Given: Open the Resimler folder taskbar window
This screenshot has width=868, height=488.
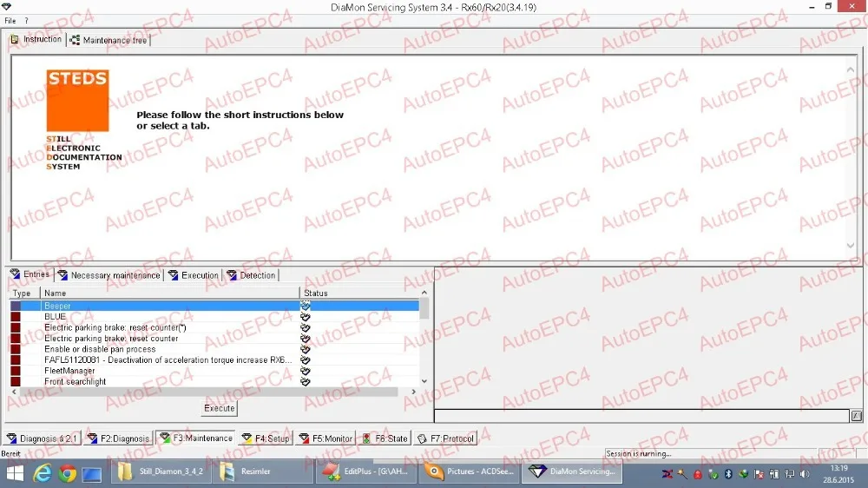Looking at the screenshot, I should 263,472.
